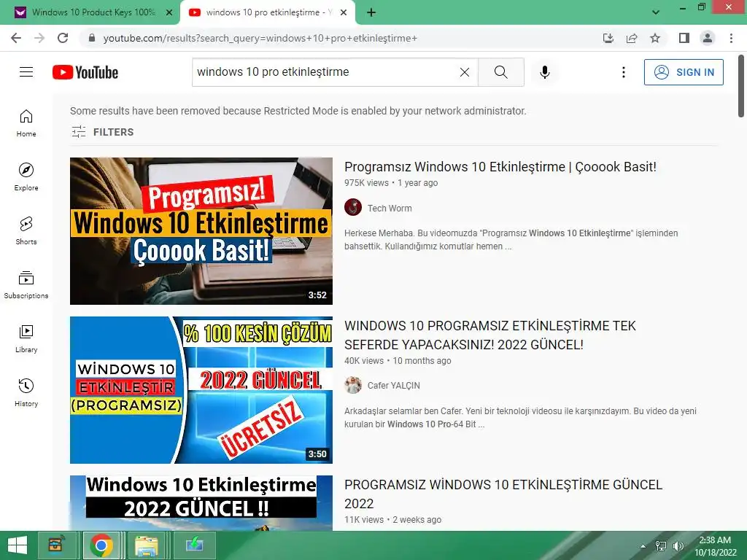This screenshot has height=560, width=747.
Task: Go to the YouTube logo homepage
Action: [85, 72]
